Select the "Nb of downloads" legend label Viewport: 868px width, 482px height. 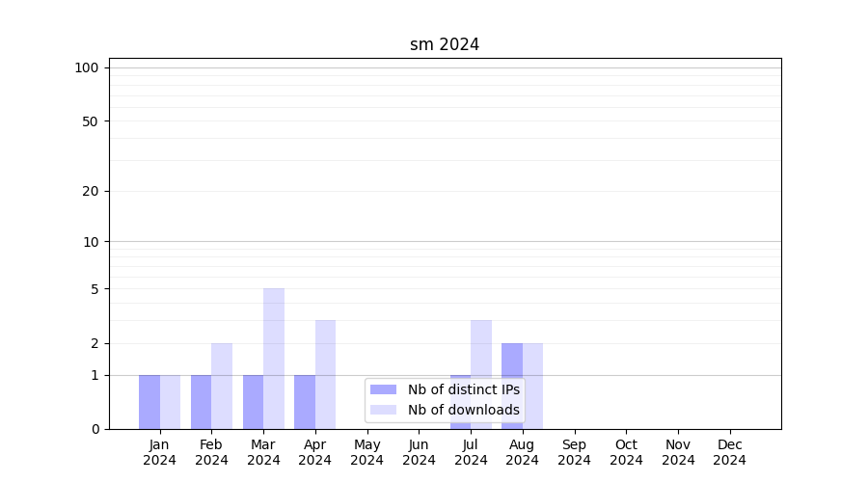point(463,410)
